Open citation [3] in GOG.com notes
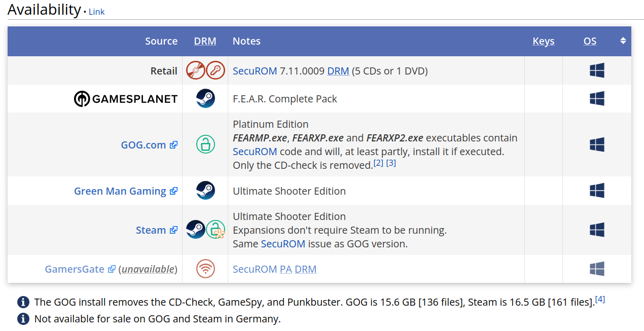The height and width of the screenshot is (331, 644). (x=391, y=163)
